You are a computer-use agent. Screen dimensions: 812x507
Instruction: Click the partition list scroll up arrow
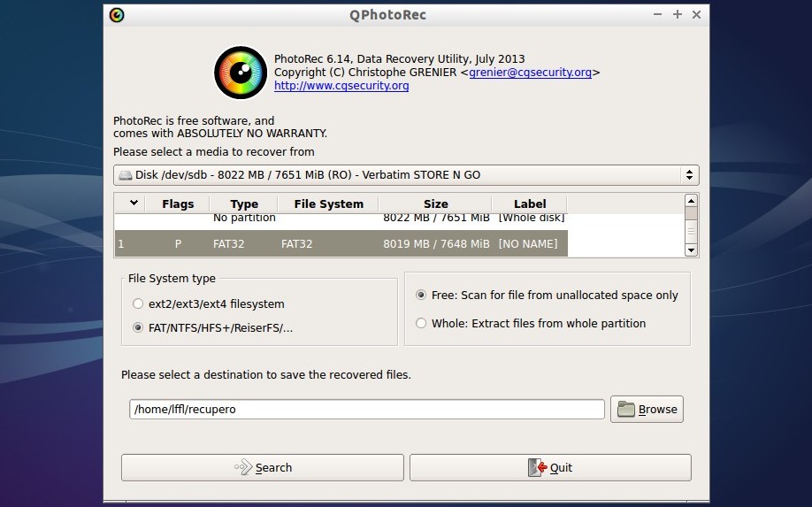click(691, 201)
